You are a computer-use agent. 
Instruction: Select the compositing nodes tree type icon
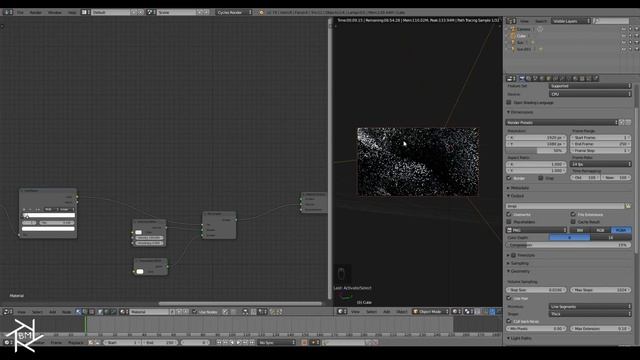(x=85, y=312)
